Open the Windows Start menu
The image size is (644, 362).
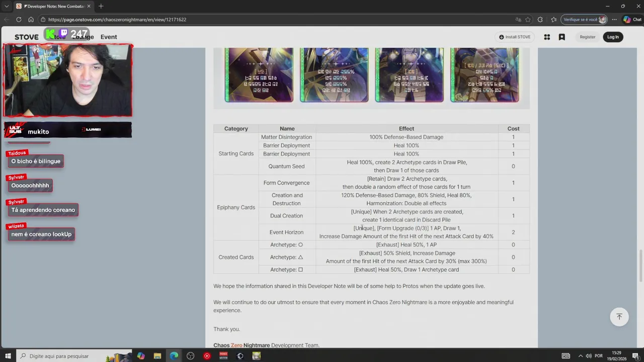(9, 356)
